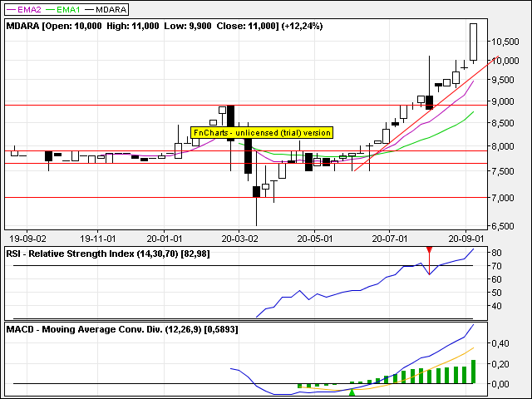Click the tallest last white candlestick

pos(473,42)
